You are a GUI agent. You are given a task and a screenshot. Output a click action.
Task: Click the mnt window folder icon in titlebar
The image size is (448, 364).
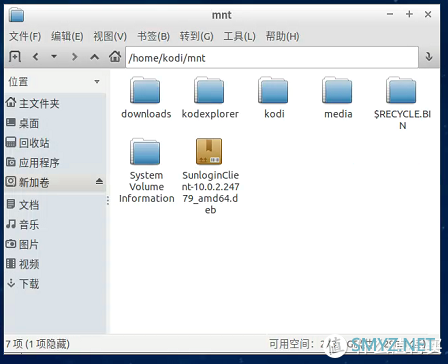17,14
